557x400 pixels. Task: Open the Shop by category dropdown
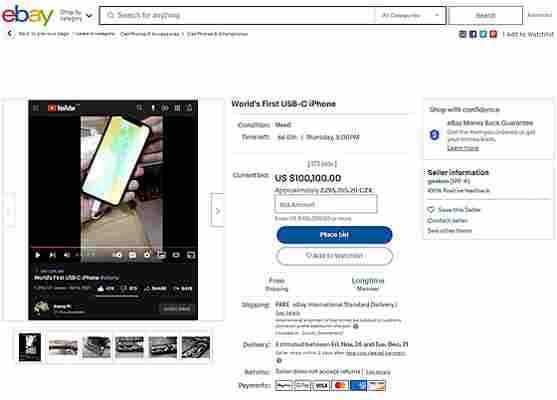click(76, 15)
